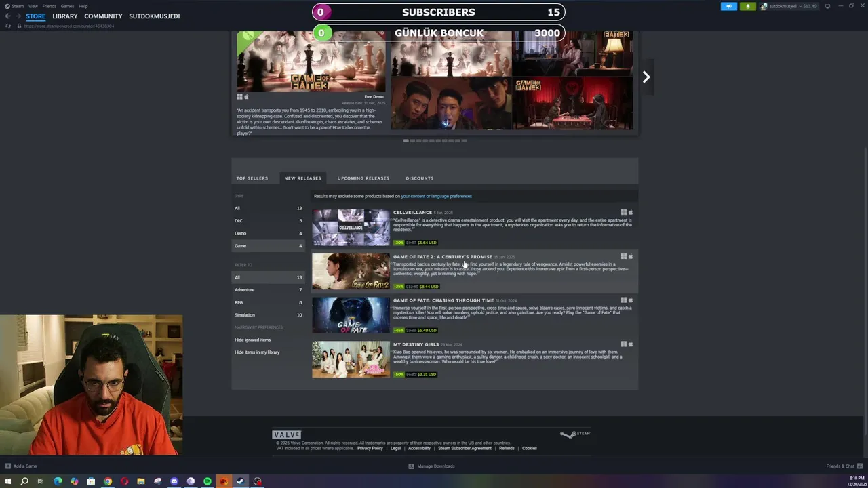Open Cookies footer link
Viewport: 868px width, 488px height.
click(x=530, y=449)
